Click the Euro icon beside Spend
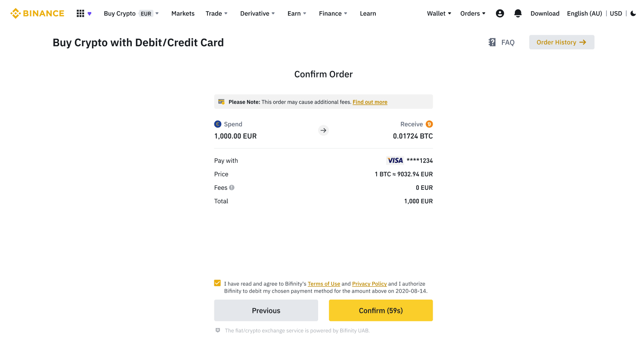 pyautogui.click(x=218, y=124)
